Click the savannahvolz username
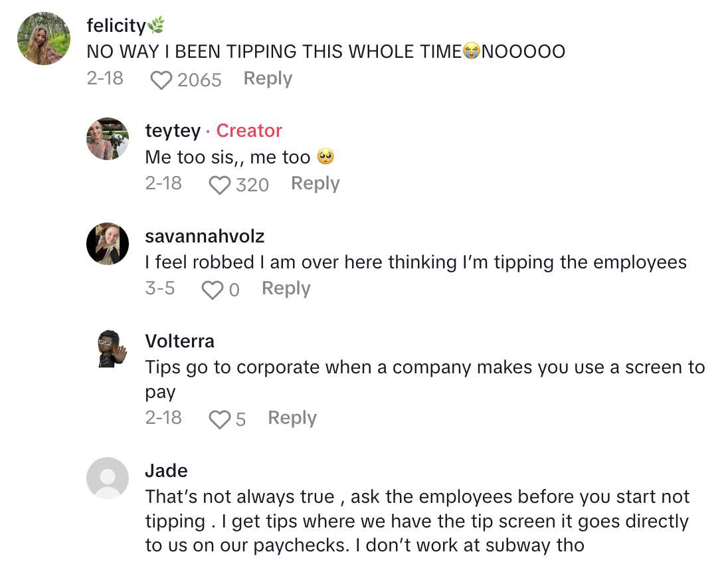 coord(205,236)
